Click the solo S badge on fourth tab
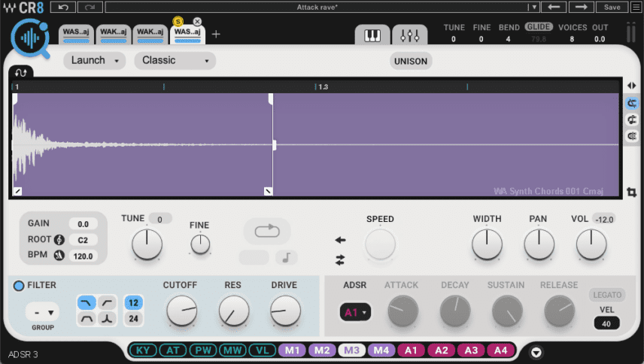644x364 pixels. click(178, 22)
